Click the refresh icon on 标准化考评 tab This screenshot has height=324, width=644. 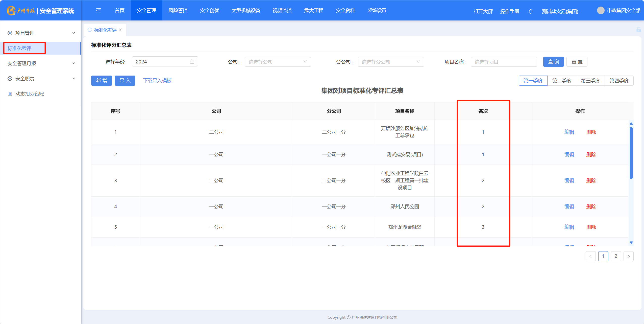pos(89,30)
